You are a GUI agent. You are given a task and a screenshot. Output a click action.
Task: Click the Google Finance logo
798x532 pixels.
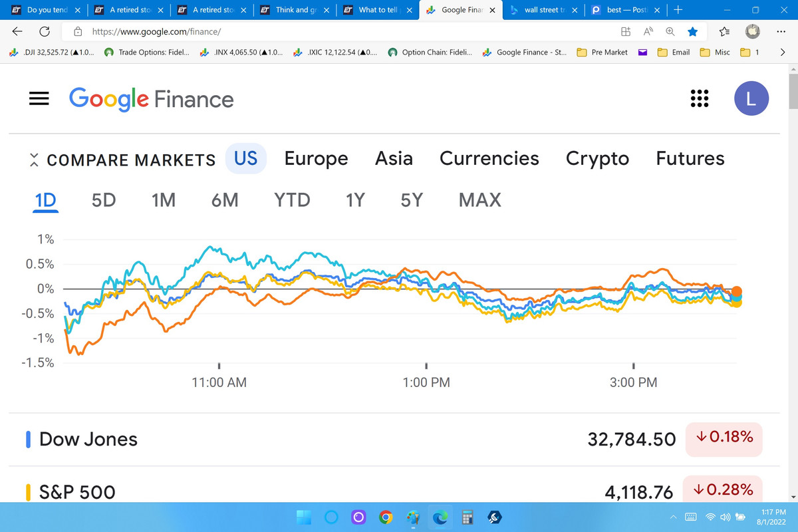pos(152,99)
